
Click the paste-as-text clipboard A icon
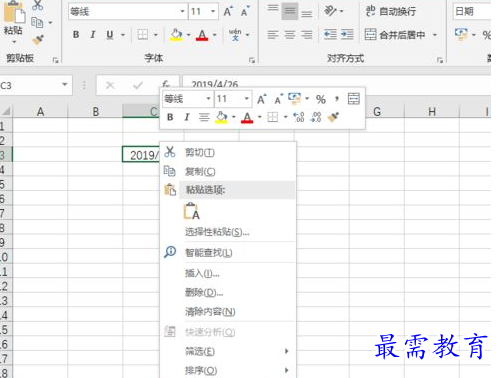[x=192, y=211]
